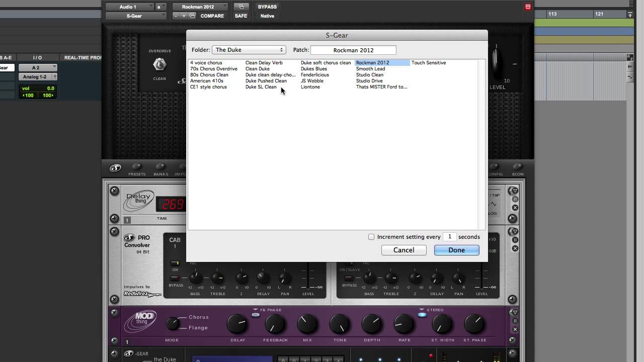Click the copy settings icon beside COMPARE
Viewport: 644px width, 362px height.
[x=192, y=16]
